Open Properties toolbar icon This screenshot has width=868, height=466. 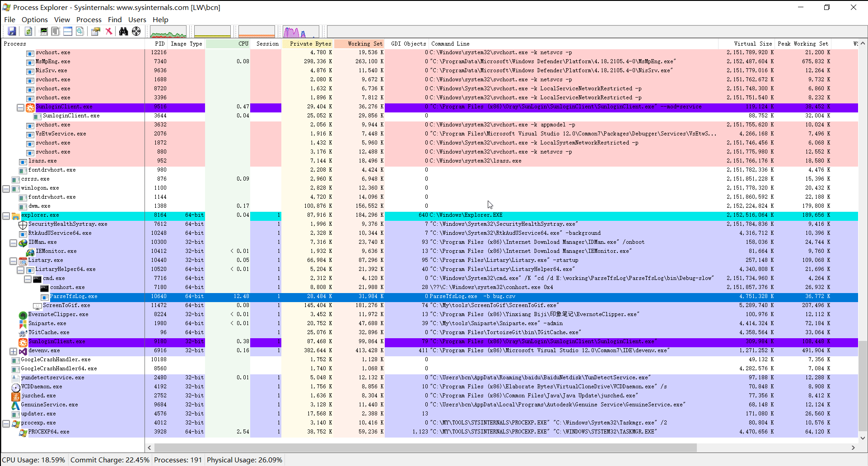click(95, 31)
